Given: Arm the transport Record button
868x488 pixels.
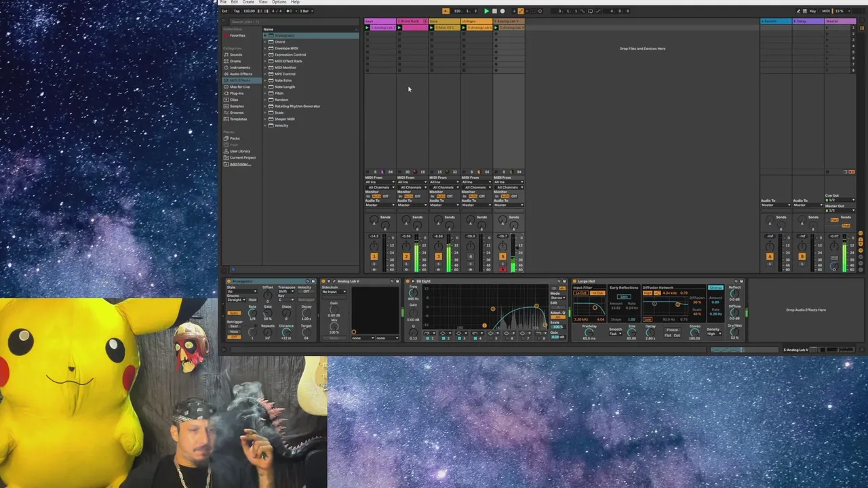Looking at the screenshot, I should (502, 11).
